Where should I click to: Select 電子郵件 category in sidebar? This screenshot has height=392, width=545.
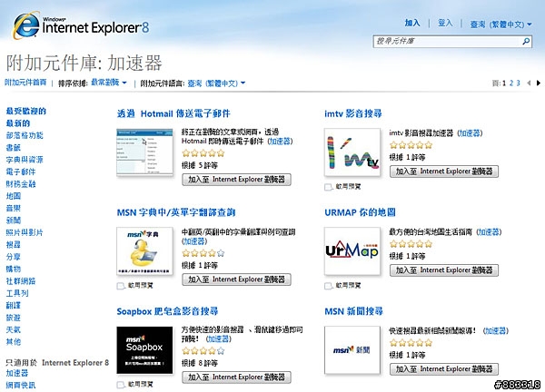click(x=21, y=171)
